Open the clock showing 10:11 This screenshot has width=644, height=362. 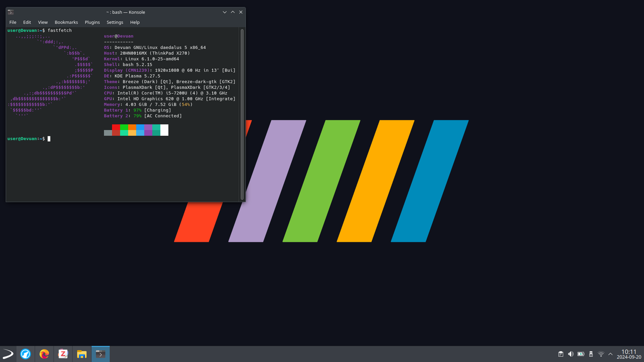[629, 354]
